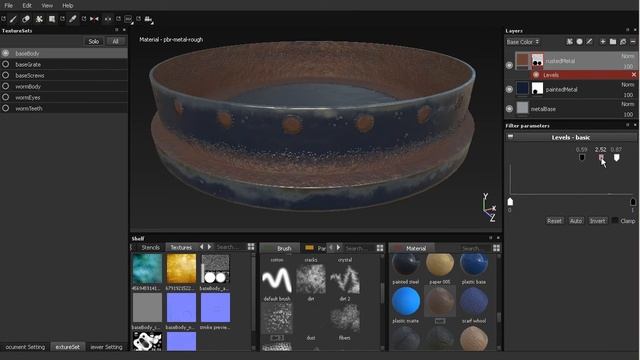Open the viewport mode toolbar dropdown
640x360 pixels.
129,19
